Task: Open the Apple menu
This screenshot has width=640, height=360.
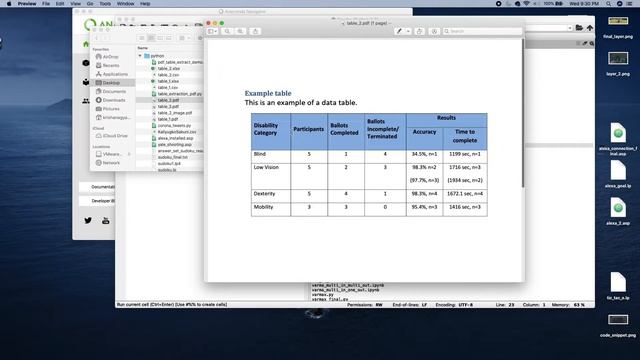Action: coord(9,4)
